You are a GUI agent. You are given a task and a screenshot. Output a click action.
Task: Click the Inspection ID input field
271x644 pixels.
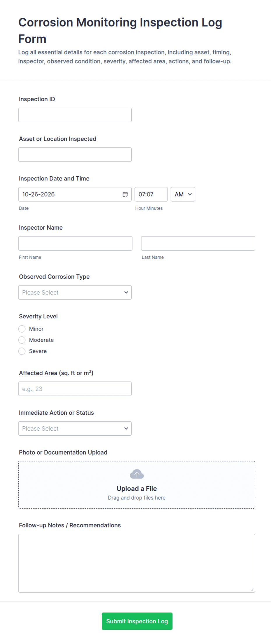tap(75, 115)
